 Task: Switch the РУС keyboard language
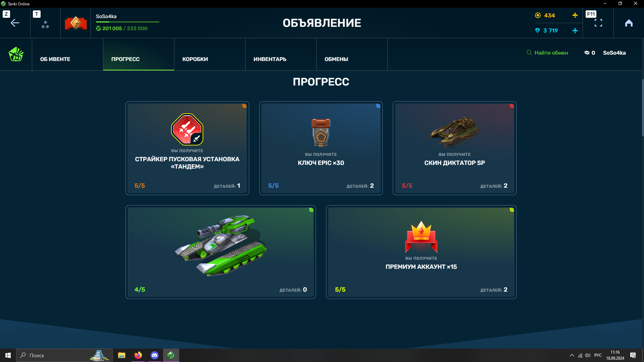(598, 355)
